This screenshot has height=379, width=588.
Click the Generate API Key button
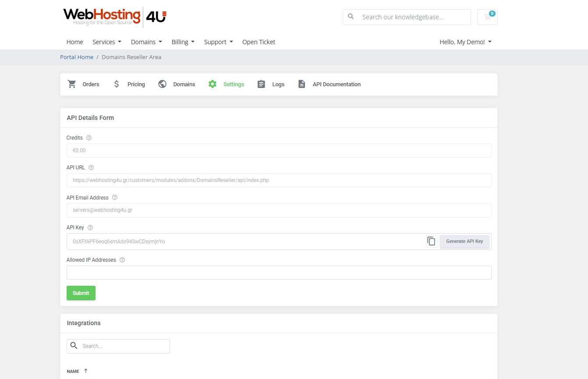[x=464, y=241]
